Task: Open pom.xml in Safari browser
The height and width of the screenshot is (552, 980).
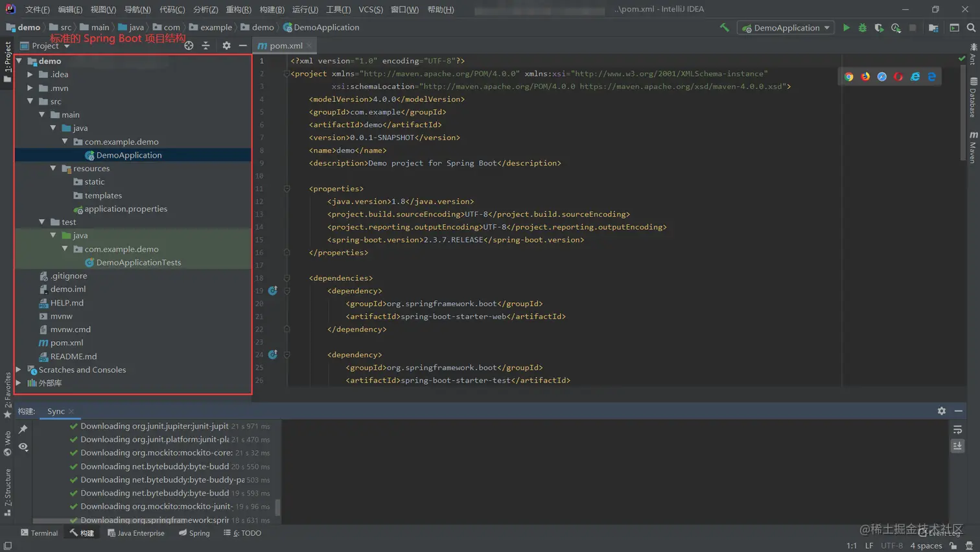Action: (x=882, y=77)
